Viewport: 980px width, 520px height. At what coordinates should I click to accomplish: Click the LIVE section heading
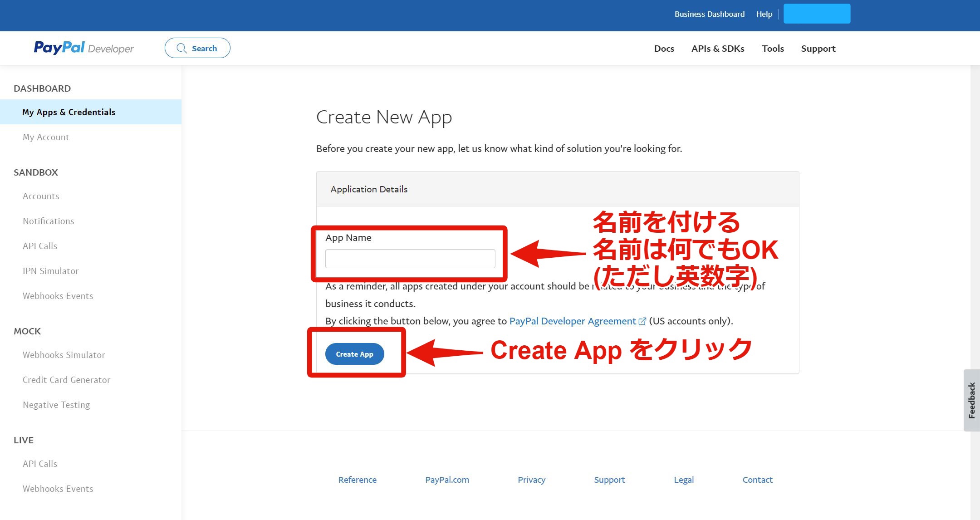click(24, 440)
